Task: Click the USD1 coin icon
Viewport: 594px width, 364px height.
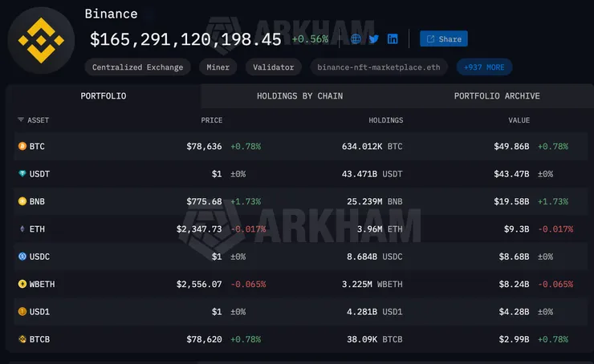Action: tap(22, 311)
